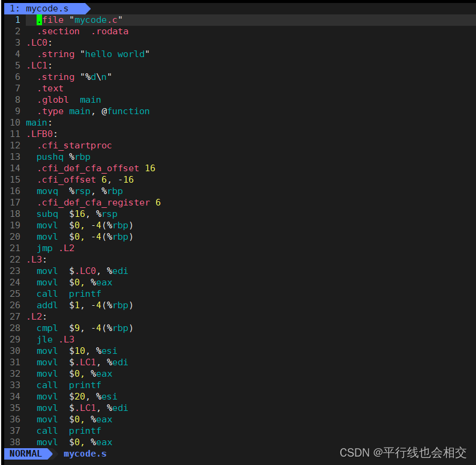The height and width of the screenshot is (465, 476).
Task: Click 'call printf' on line 37
Action: [x=69, y=431]
